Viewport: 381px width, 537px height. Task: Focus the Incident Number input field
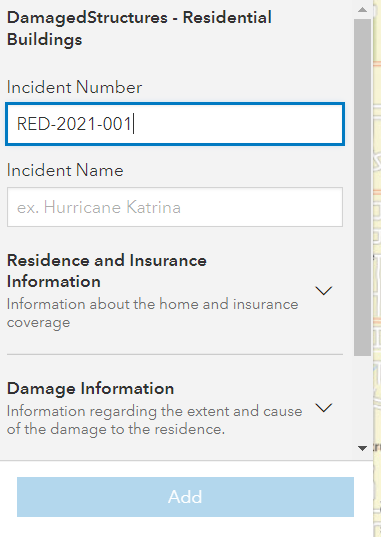point(175,124)
